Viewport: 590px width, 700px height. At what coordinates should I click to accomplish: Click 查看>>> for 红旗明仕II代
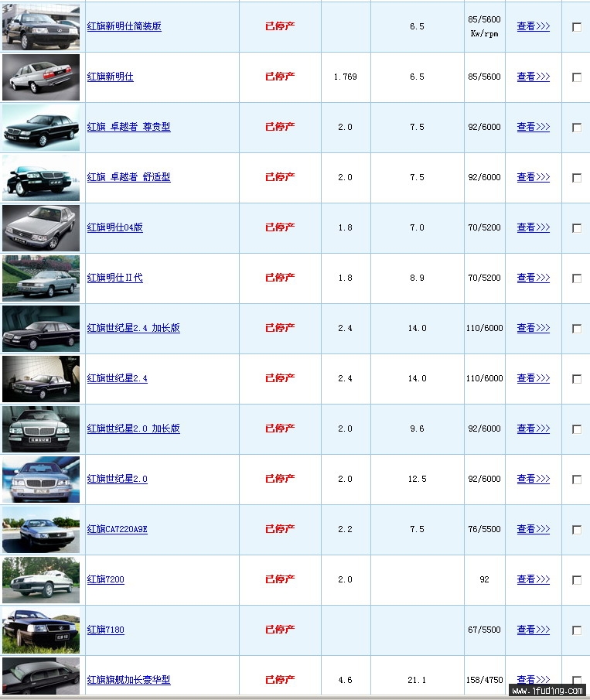pos(534,278)
